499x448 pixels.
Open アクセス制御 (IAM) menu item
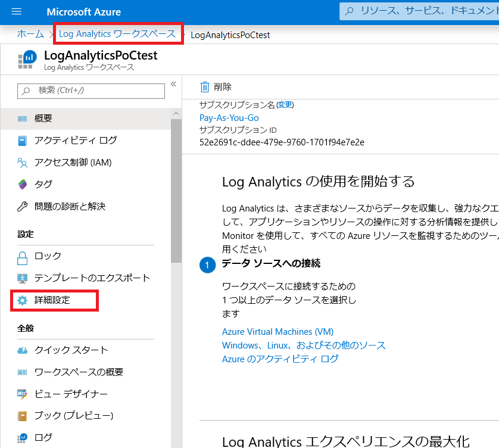[x=86, y=163]
